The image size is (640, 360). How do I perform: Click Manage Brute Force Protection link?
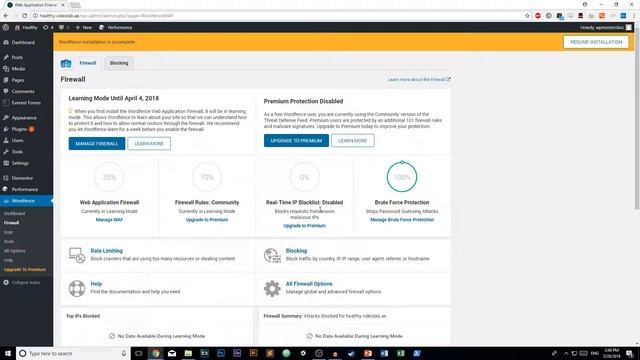(402, 220)
